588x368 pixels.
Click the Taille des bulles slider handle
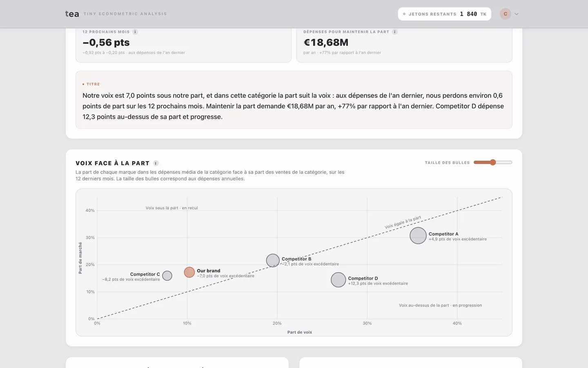493,162
